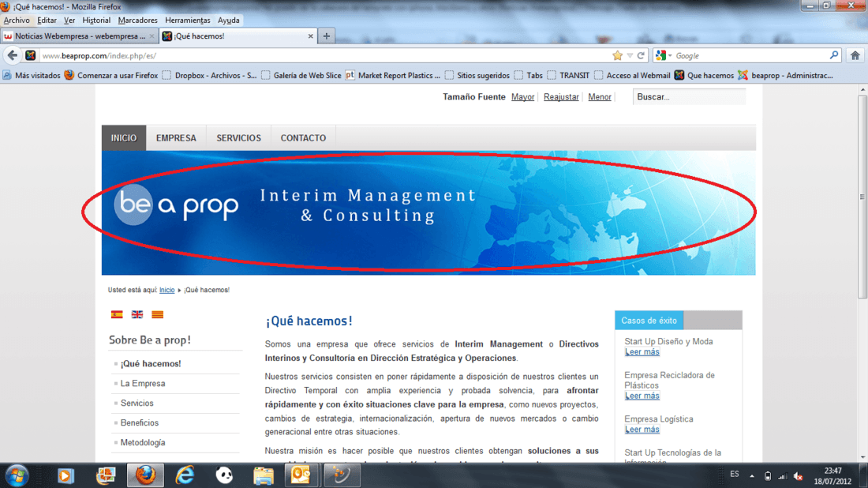Read more about Empresa Logística
The height and width of the screenshot is (488, 868).
tap(642, 430)
